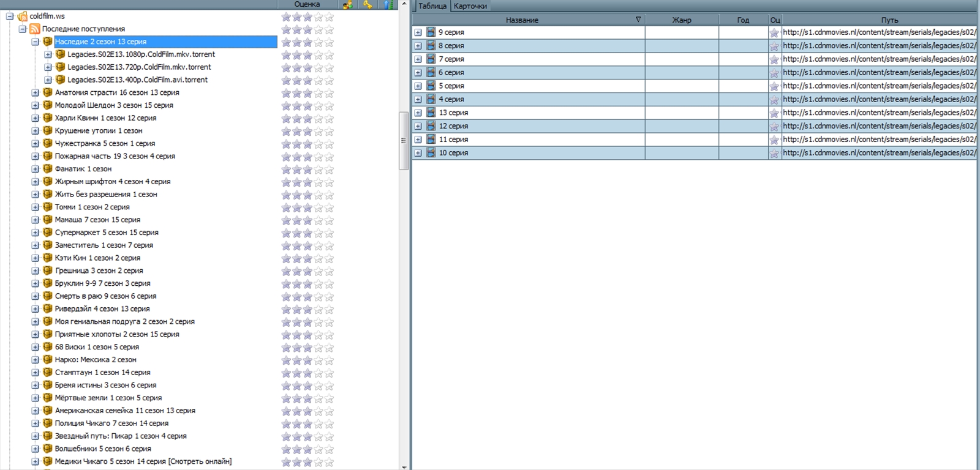This screenshot has width=980, height=470.
Task: Toggle the rating star for 9 серия
Action: [x=774, y=33]
